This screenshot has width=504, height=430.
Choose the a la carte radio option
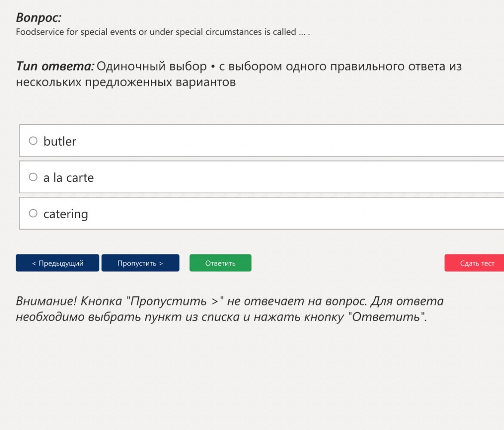coord(33,177)
